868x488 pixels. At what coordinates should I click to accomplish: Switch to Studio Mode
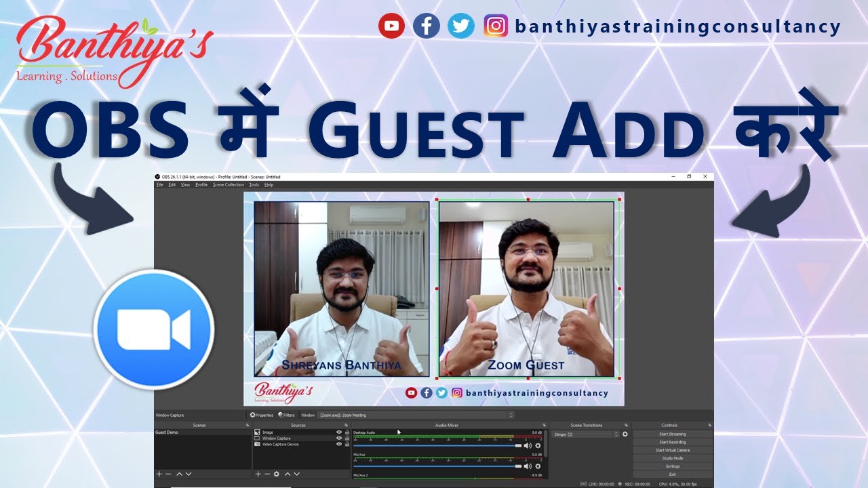coord(672,458)
